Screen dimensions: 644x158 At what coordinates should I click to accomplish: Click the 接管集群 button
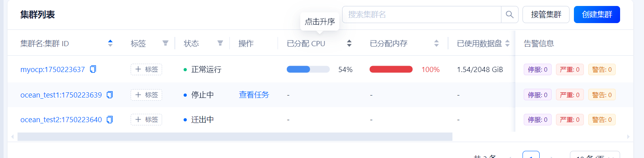pyautogui.click(x=546, y=15)
